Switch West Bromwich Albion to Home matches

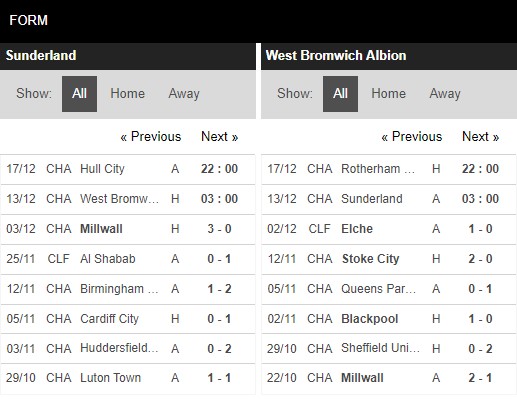coord(388,94)
